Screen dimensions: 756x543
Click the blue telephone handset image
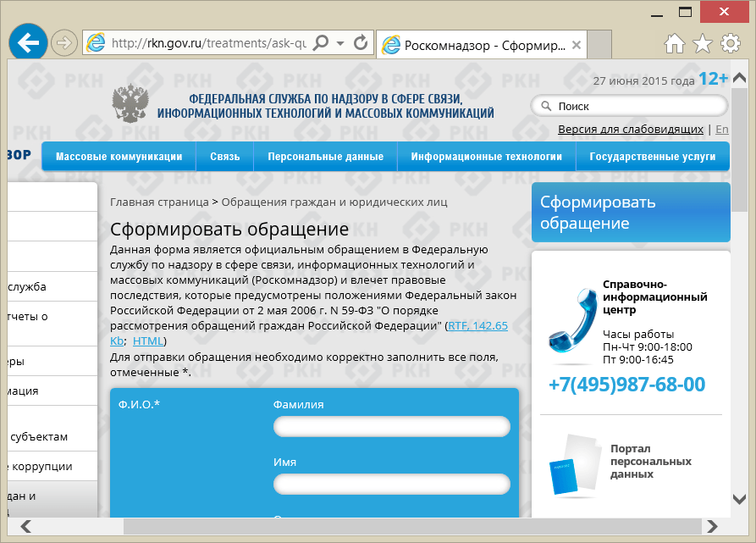pyautogui.click(x=573, y=320)
